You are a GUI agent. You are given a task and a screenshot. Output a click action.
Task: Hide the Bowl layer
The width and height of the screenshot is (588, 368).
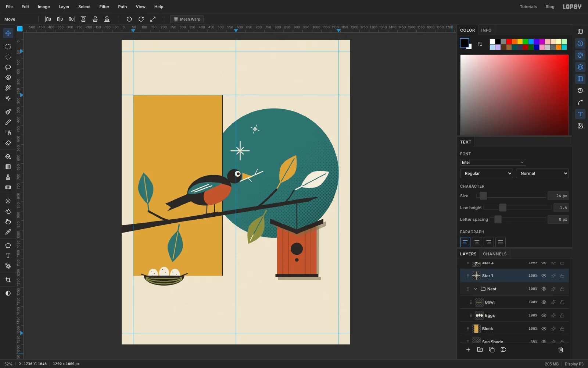click(x=544, y=302)
